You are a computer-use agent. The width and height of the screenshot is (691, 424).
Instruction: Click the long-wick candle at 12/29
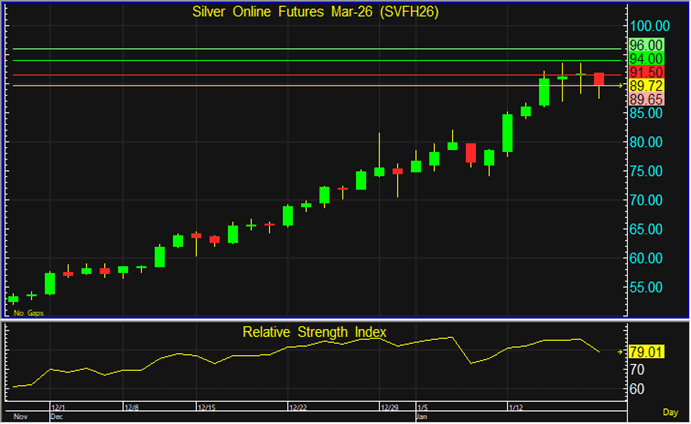pos(380,171)
